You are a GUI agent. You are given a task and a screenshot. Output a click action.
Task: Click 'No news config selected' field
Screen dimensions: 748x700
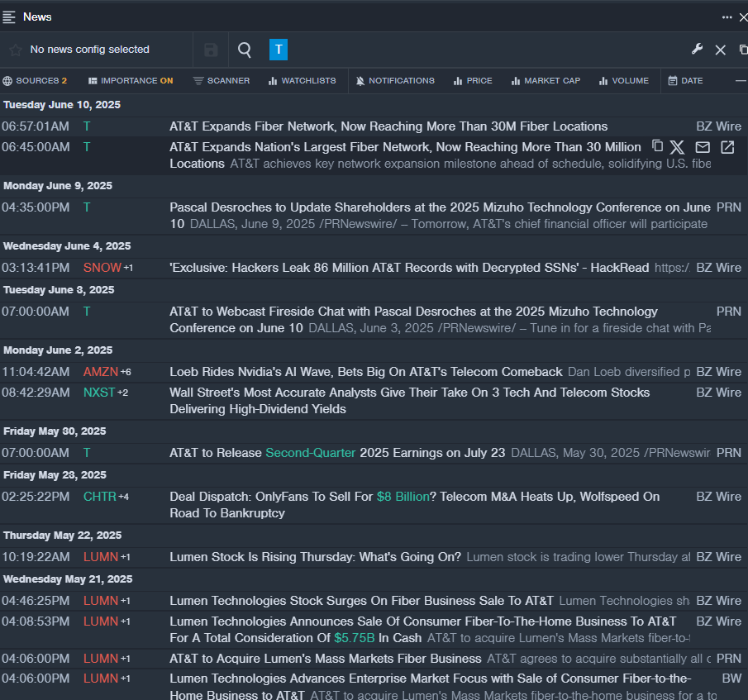pyautogui.click(x=90, y=50)
